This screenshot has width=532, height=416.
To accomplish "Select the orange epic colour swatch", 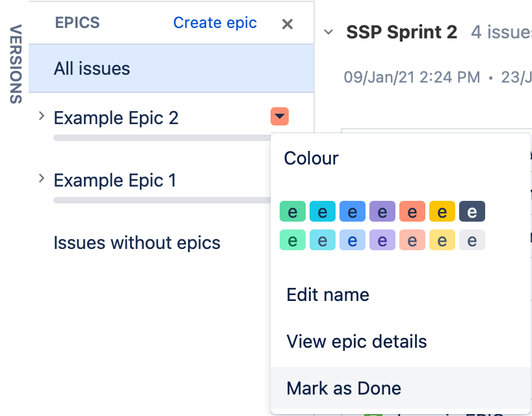I will pyautogui.click(x=412, y=211).
